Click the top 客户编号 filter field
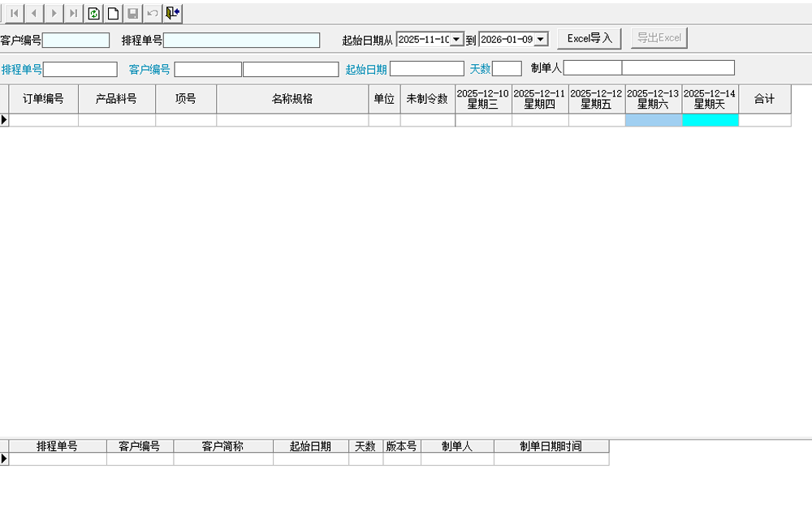 tap(76, 40)
